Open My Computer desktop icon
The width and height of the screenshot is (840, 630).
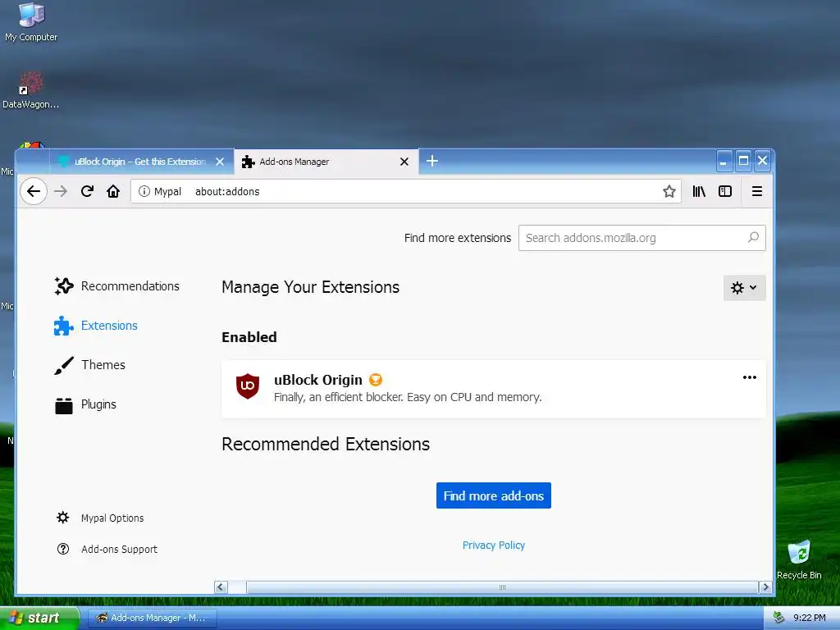click(31, 22)
